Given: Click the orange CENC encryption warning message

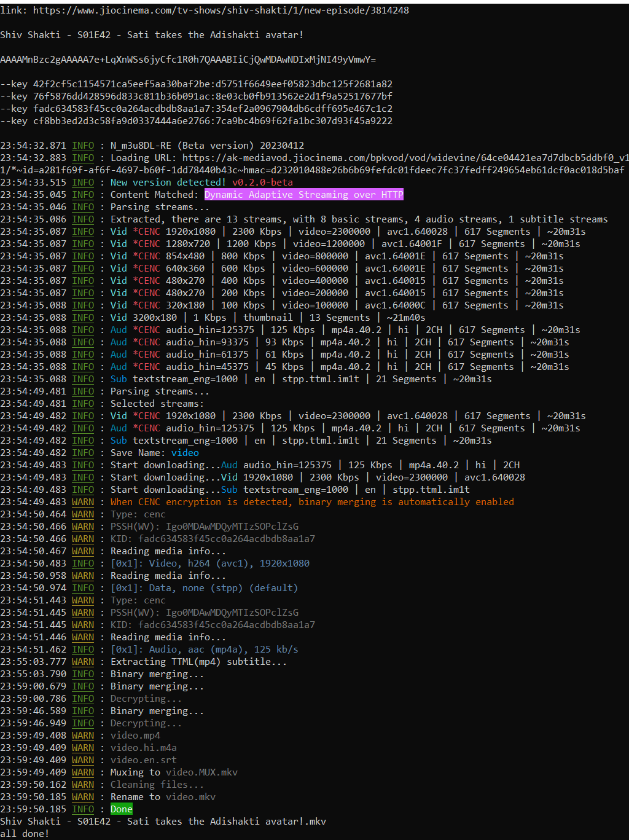Looking at the screenshot, I should (x=312, y=502).
